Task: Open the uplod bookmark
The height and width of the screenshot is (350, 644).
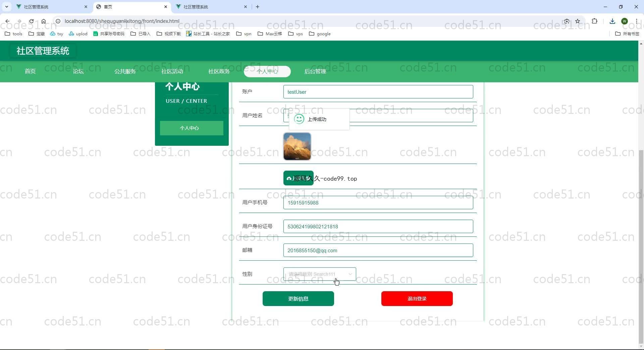Action: click(78, 34)
